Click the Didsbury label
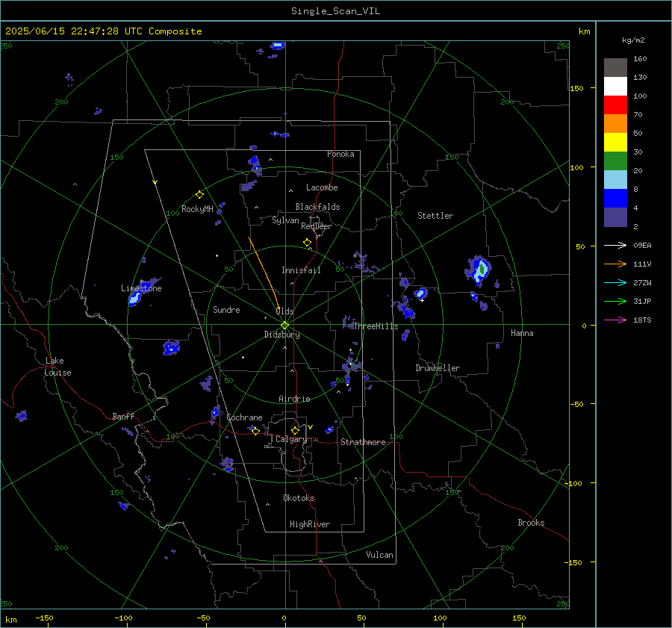The width and height of the screenshot is (672, 628). click(x=281, y=335)
